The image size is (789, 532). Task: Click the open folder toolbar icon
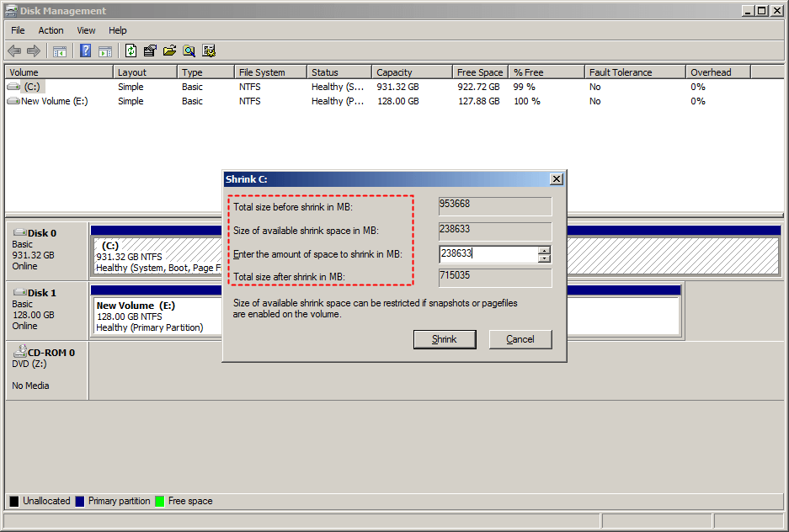(x=169, y=51)
